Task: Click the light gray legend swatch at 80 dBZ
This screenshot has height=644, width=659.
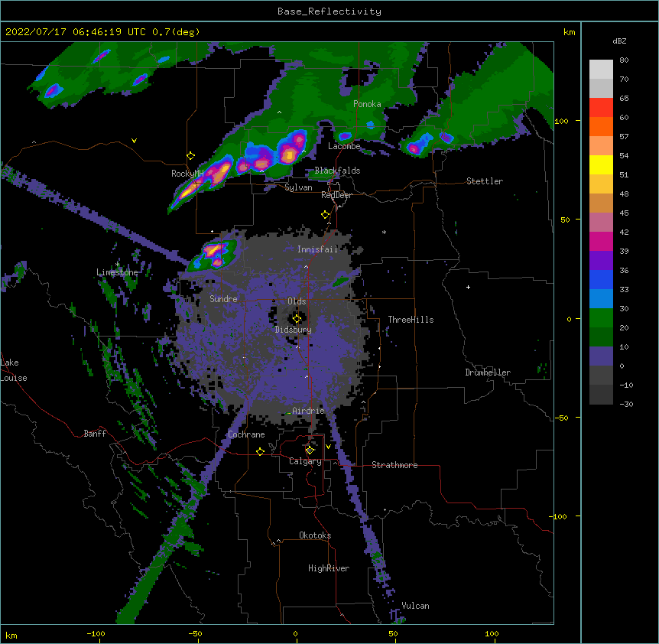Action: pos(601,70)
